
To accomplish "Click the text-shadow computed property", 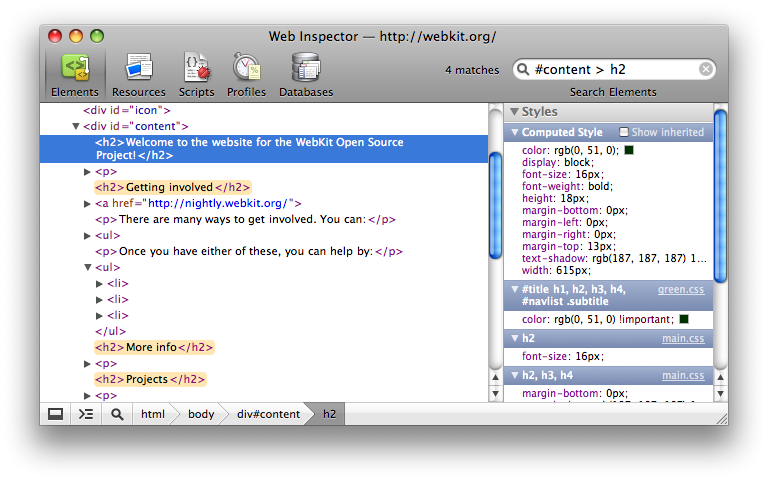I will point(614,258).
